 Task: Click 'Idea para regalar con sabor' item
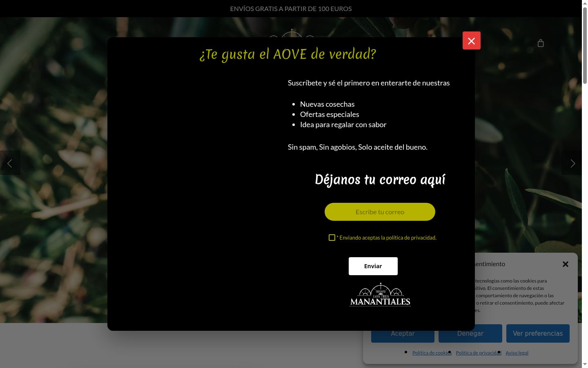tap(343, 124)
